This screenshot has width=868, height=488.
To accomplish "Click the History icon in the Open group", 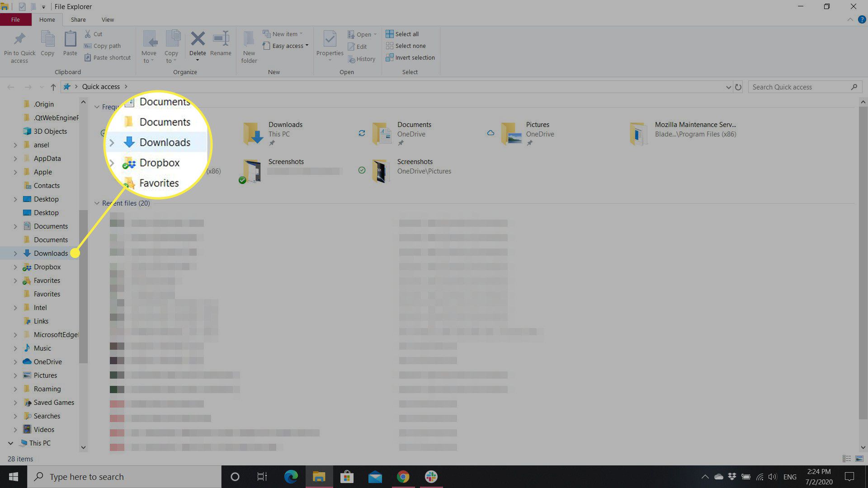I will click(x=362, y=59).
